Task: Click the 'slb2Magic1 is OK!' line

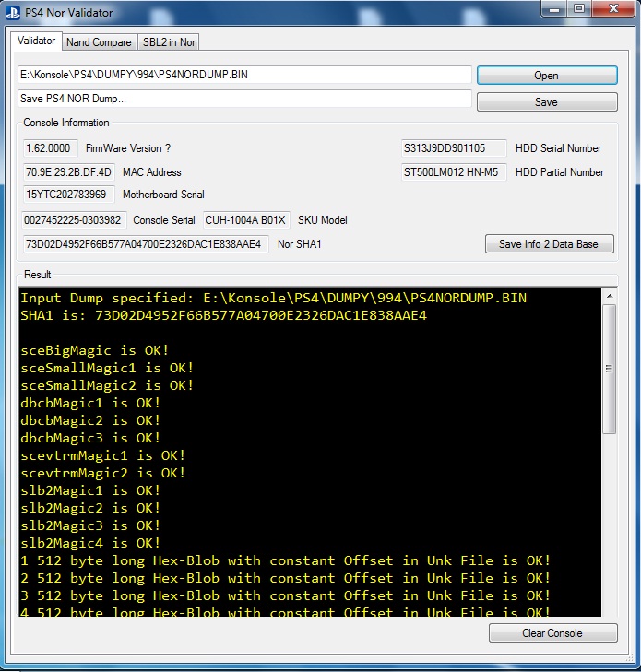Action: point(90,490)
